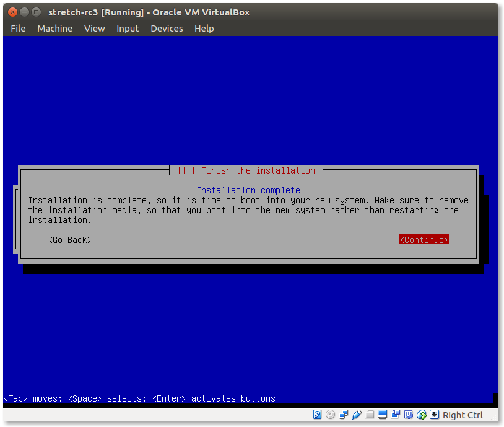Open the shared folders status icon
Screen dimensions: 504x427
[x=369, y=415]
